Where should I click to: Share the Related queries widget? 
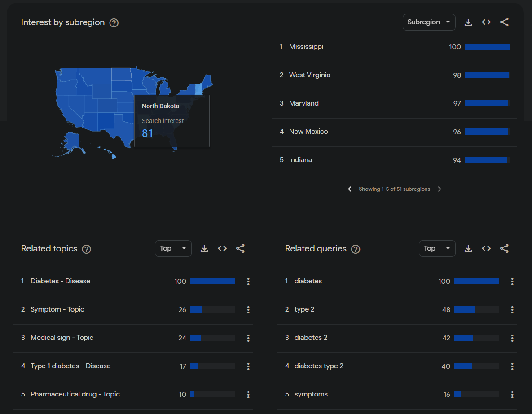coord(504,249)
